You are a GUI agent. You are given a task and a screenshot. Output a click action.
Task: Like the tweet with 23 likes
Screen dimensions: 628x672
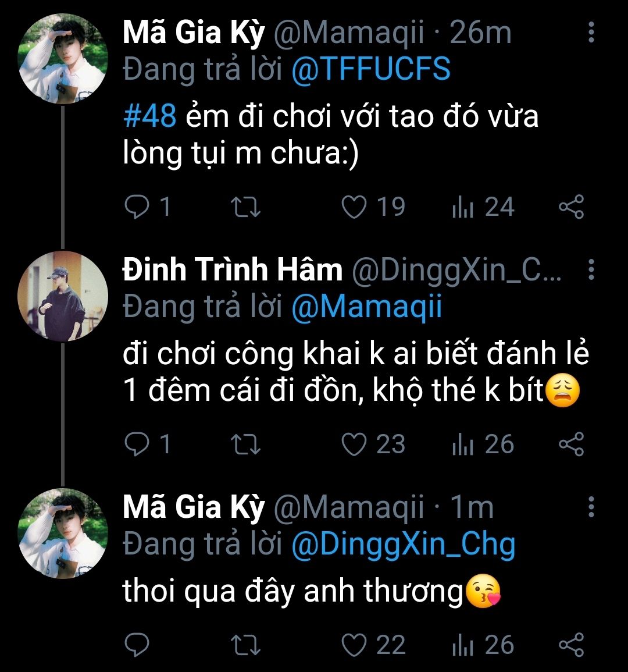click(x=354, y=445)
